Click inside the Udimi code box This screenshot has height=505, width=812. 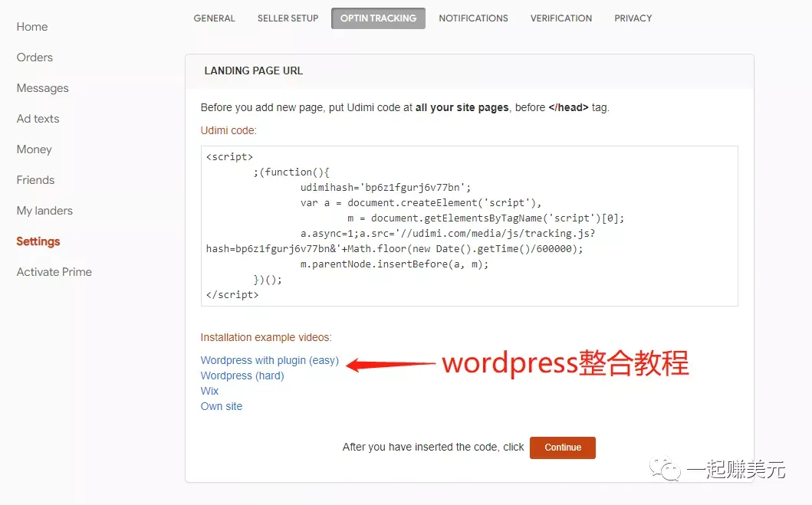click(x=469, y=225)
